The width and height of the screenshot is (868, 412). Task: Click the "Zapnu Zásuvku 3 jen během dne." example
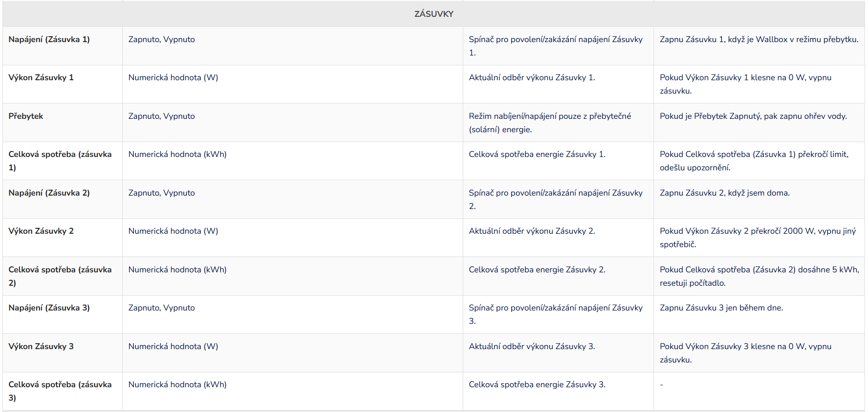pyautogui.click(x=721, y=308)
